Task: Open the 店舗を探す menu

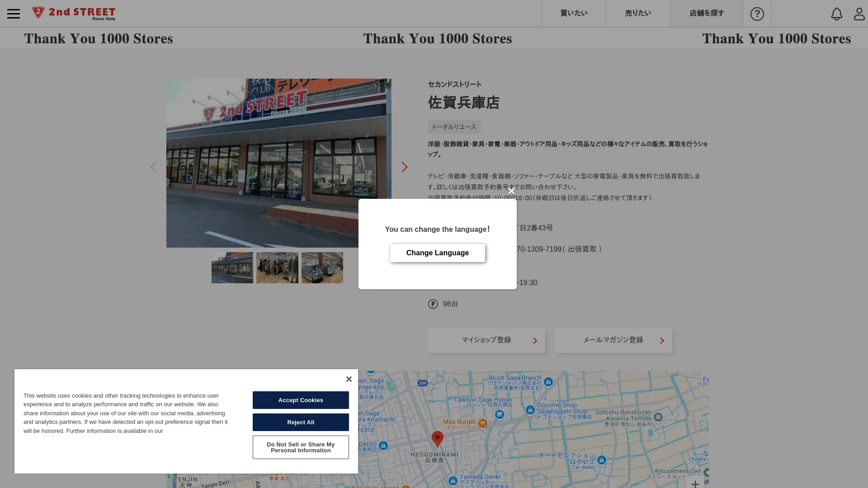Action: point(707,14)
